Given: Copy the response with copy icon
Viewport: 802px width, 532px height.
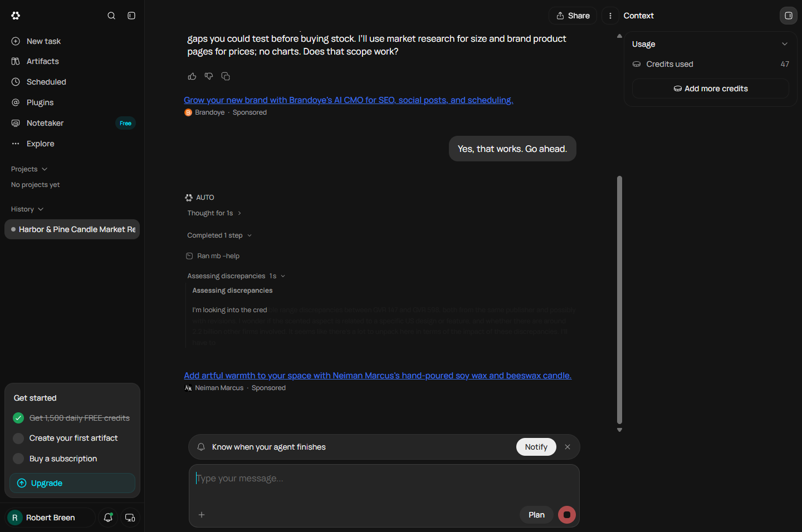Looking at the screenshot, I should click(x=226, y=76).
